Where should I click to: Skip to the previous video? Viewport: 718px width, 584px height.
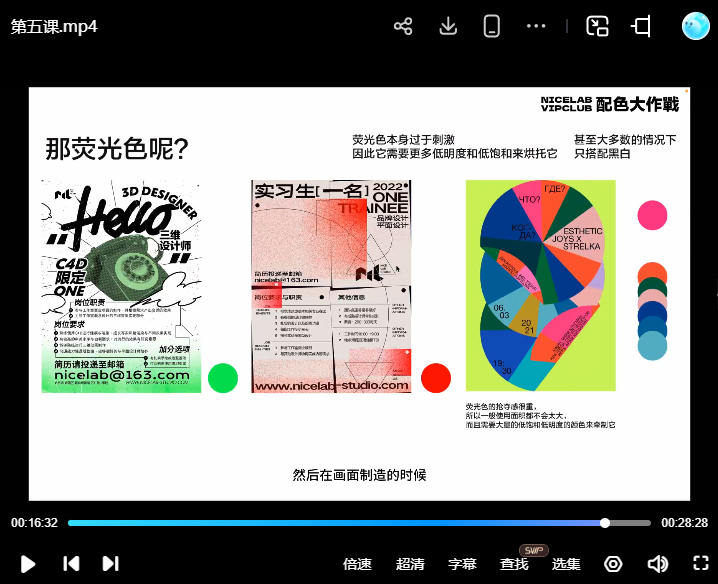point(71,564)
